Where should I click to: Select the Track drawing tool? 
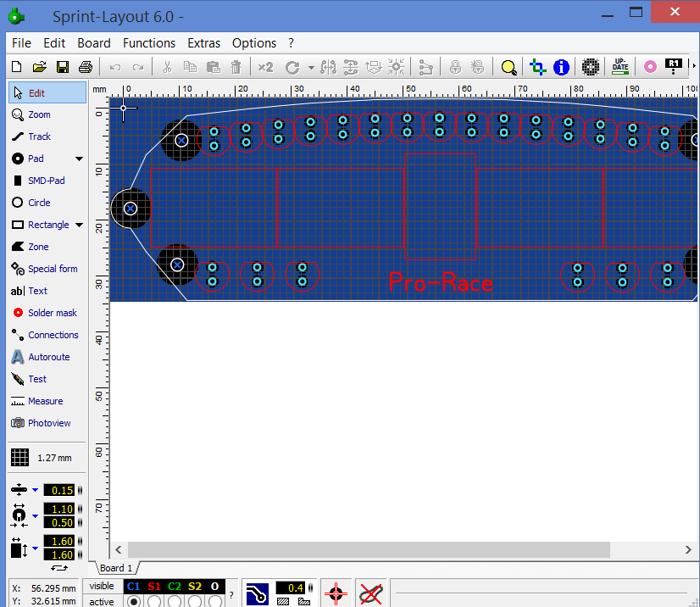[39, 136]
